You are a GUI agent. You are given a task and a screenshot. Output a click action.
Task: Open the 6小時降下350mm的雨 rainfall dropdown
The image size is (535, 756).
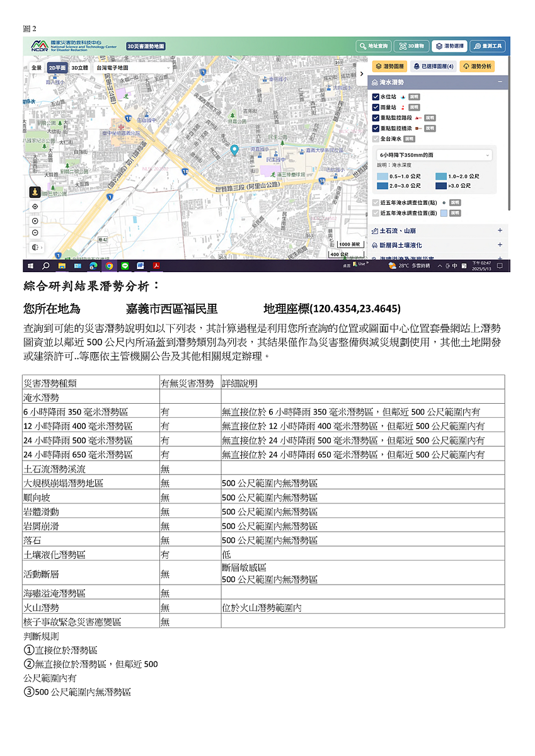pos(434,155)
